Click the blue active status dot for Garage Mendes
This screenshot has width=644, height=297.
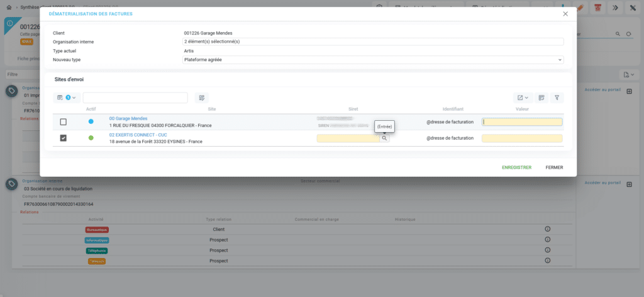tap(91, 121)
